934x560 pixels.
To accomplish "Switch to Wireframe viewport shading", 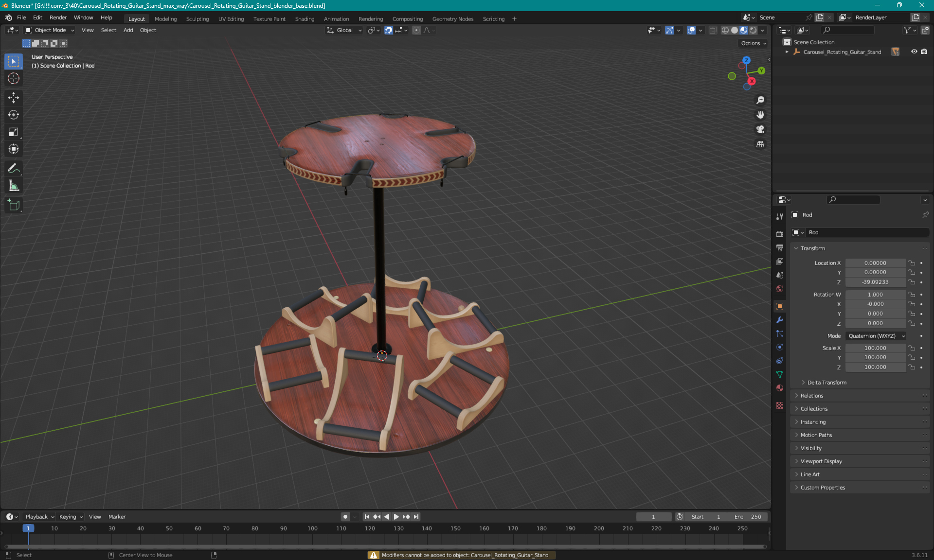I will [x=725, y=30].
